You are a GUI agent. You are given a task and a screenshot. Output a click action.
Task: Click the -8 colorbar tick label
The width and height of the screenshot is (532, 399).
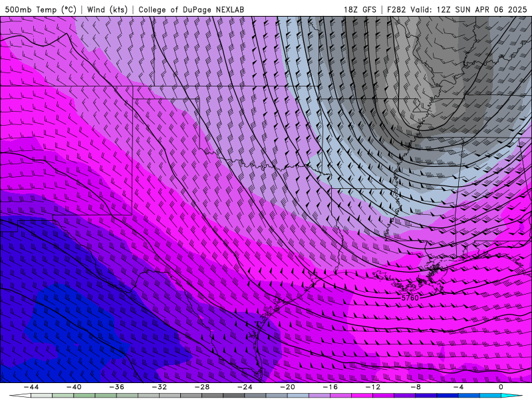[x=416, y=387]
